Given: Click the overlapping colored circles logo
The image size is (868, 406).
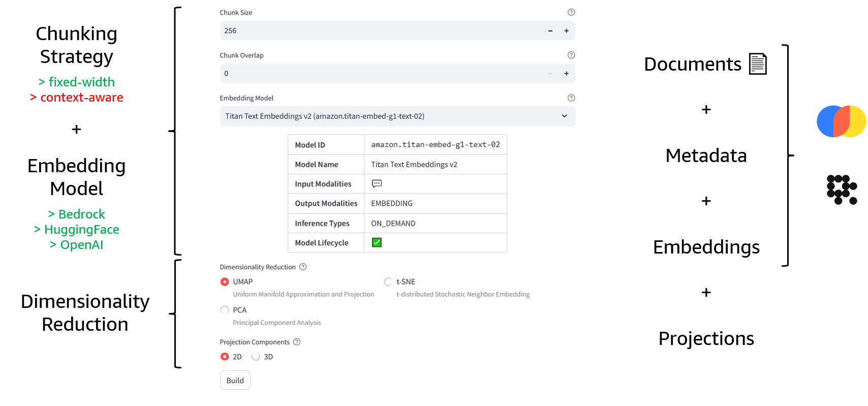Looking at the screenshot, I should [x=841, y=121].
